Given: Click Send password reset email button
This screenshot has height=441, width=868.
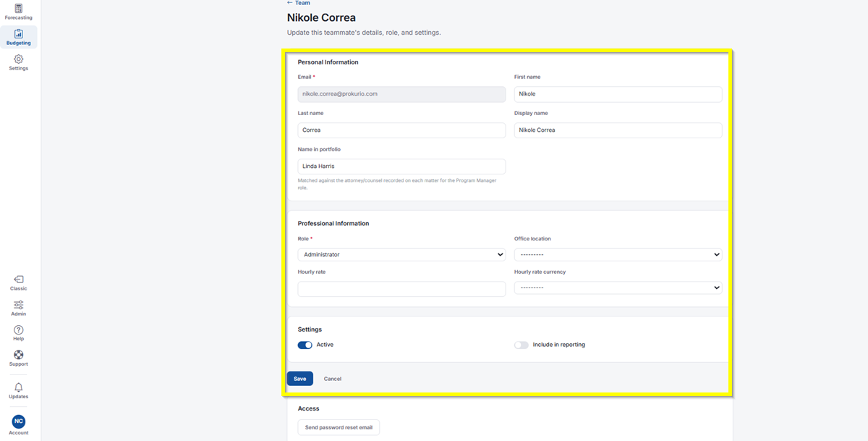Looking at the screenshot, I should coord(339,428).
